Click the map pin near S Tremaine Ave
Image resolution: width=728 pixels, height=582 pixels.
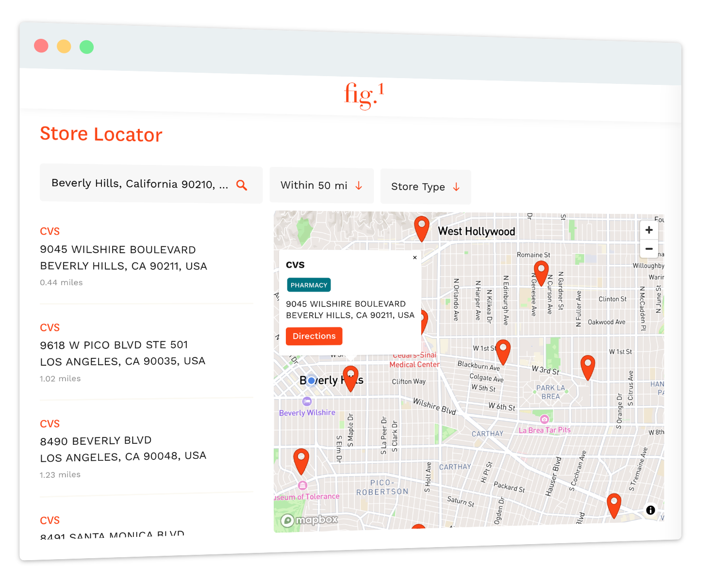(x=614, y=505)
